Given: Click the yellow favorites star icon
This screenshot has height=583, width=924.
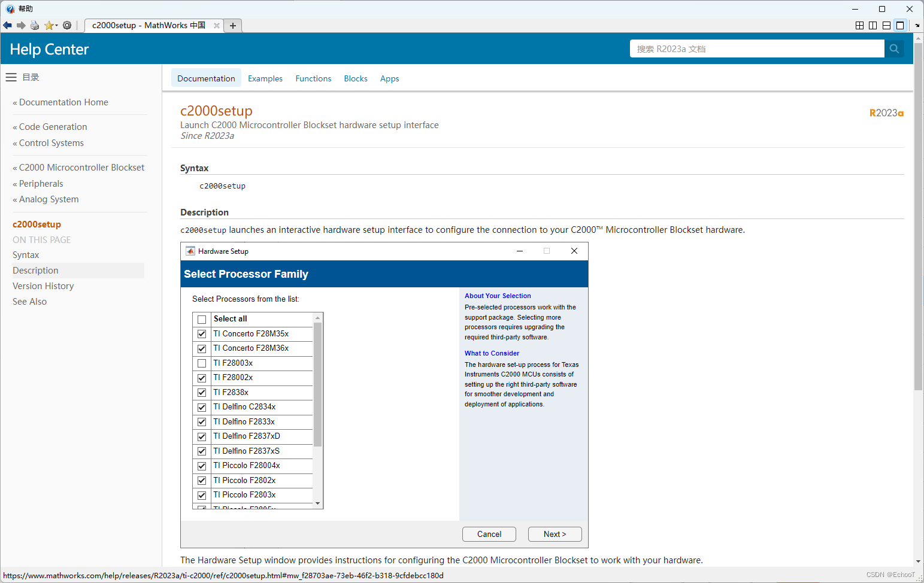Looking at the screenshot, I should pyautogui.click(x=49, y=25).
